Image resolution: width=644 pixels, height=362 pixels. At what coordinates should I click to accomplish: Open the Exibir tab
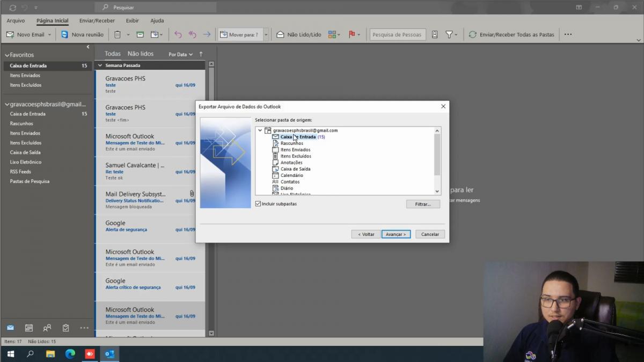coord(132,20)
